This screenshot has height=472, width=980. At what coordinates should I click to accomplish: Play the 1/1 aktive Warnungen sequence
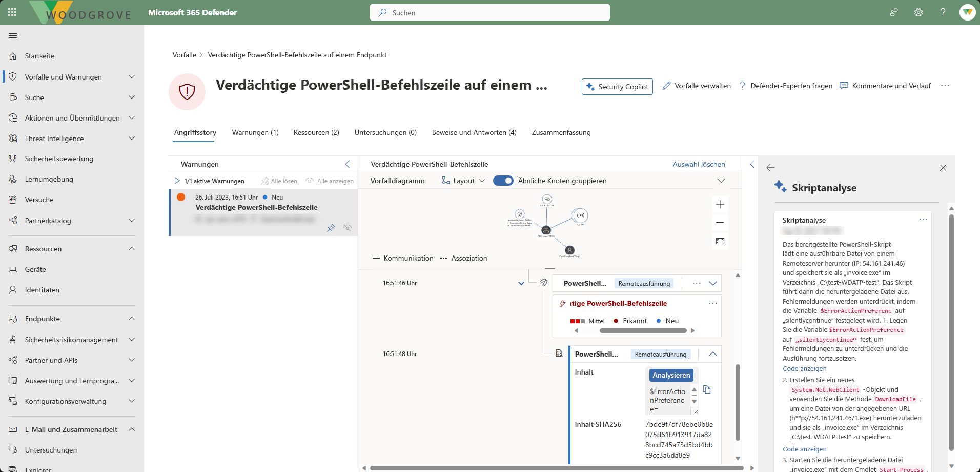tap(177, 181)
